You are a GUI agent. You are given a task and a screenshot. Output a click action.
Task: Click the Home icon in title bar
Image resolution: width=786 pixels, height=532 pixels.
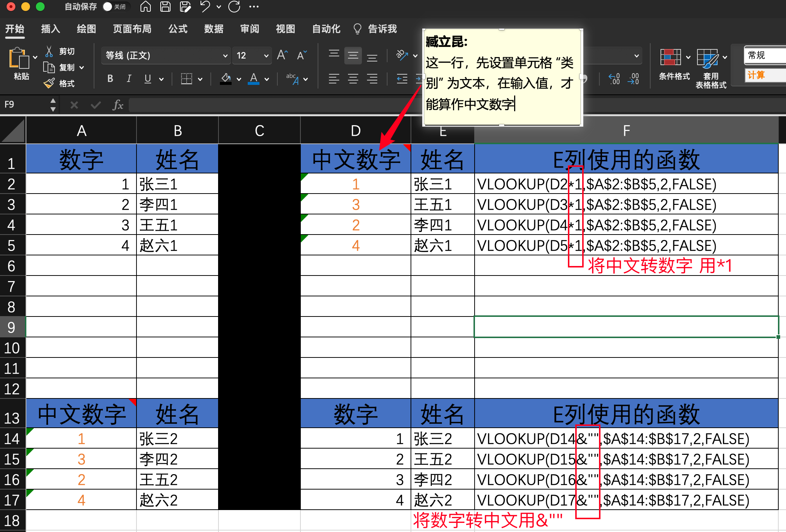(146, 7)
